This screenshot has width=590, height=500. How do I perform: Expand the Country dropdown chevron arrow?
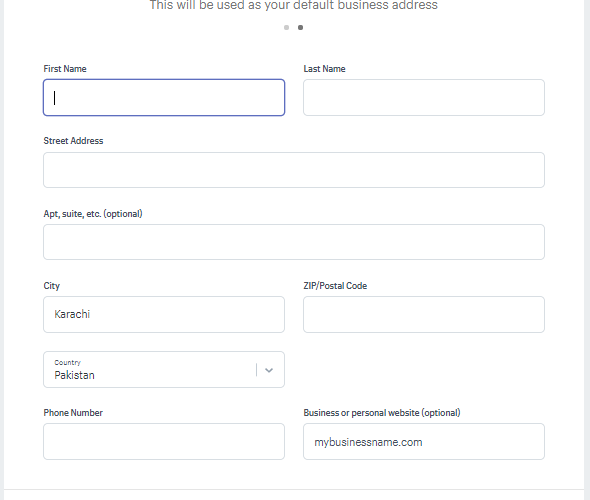tap(269, 370)
